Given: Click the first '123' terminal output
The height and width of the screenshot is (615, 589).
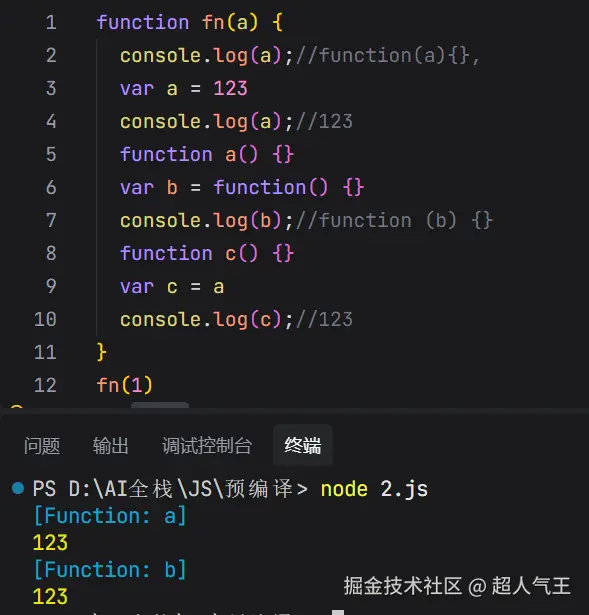Looking at the screenshot, I should [x=50, y=543].
